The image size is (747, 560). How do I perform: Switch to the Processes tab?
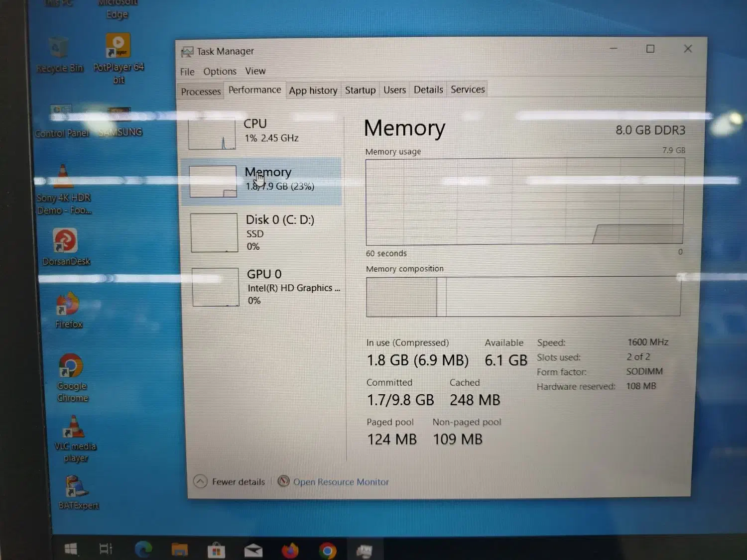point(201,91)
